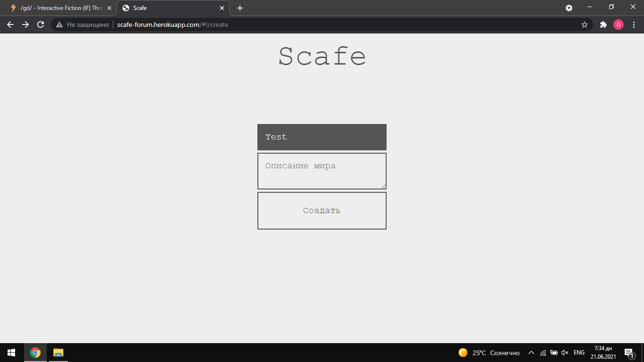Open the Chrome three-dot menu
Screen dimensions: 644x362
click(634, 25)
